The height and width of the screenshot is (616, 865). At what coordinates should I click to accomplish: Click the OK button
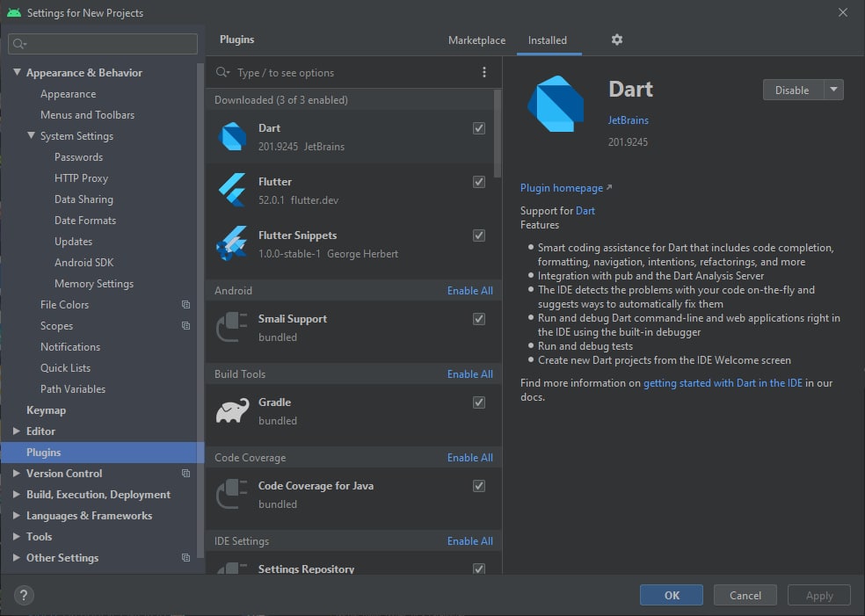pyautogui.click(x=672, y=595)
